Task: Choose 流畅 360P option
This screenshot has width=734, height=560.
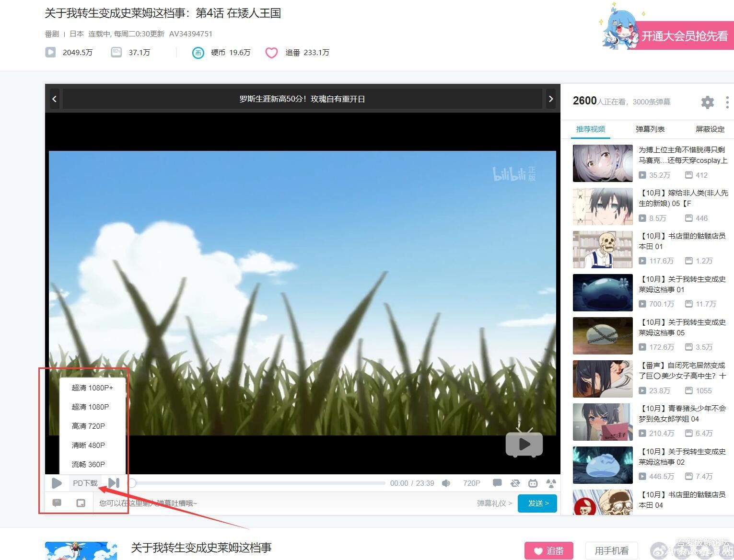Action: pos(88,464)
